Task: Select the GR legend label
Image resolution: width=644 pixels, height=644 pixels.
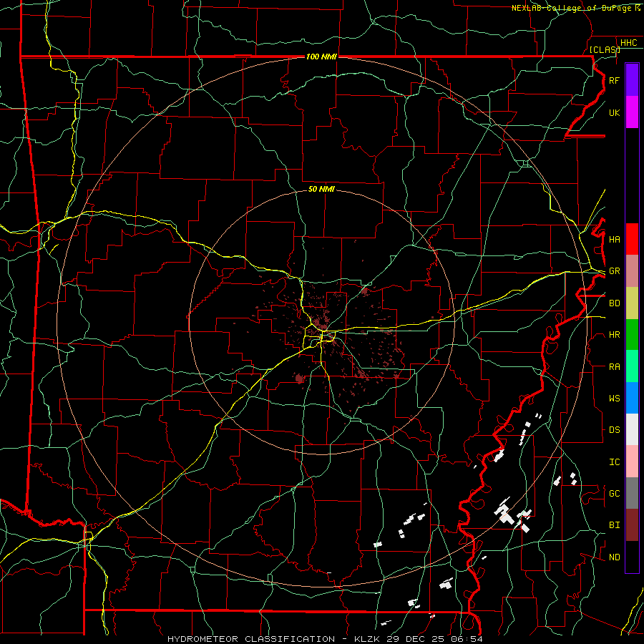Action: tap(614, 271)
